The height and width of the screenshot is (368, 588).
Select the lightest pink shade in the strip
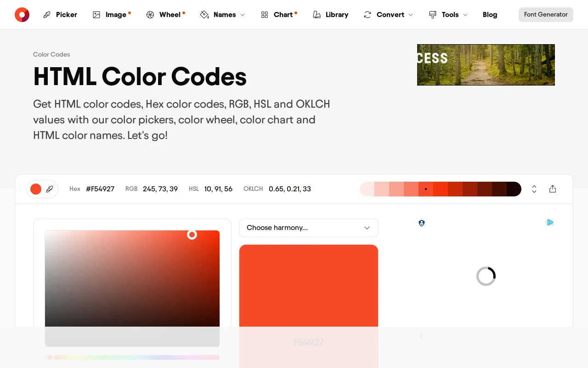point(367,189)
